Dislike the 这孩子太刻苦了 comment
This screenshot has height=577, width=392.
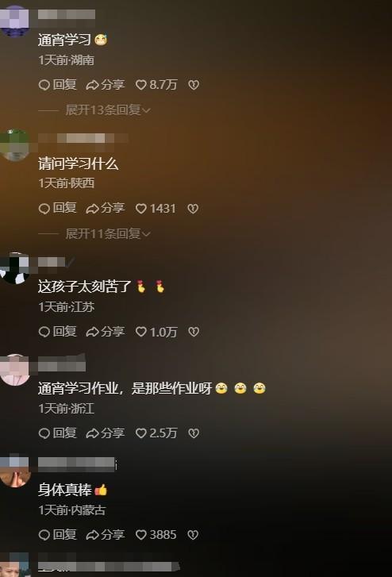[194, 332]
